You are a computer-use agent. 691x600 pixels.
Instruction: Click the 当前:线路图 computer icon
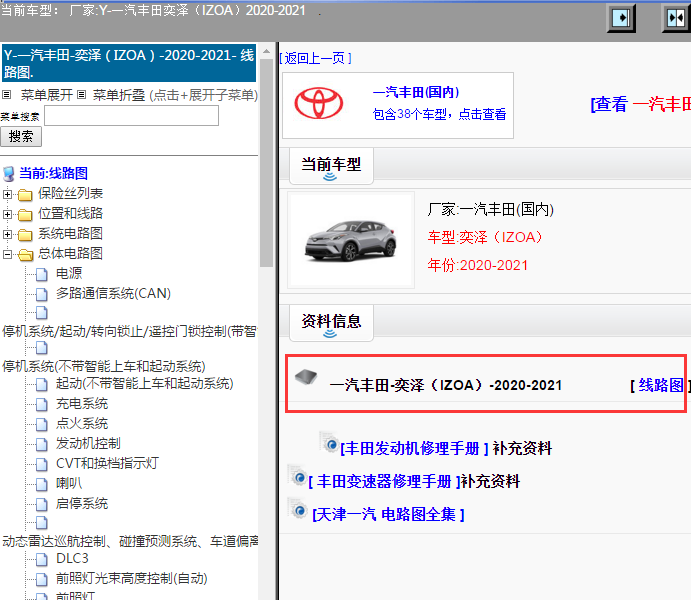9,174
